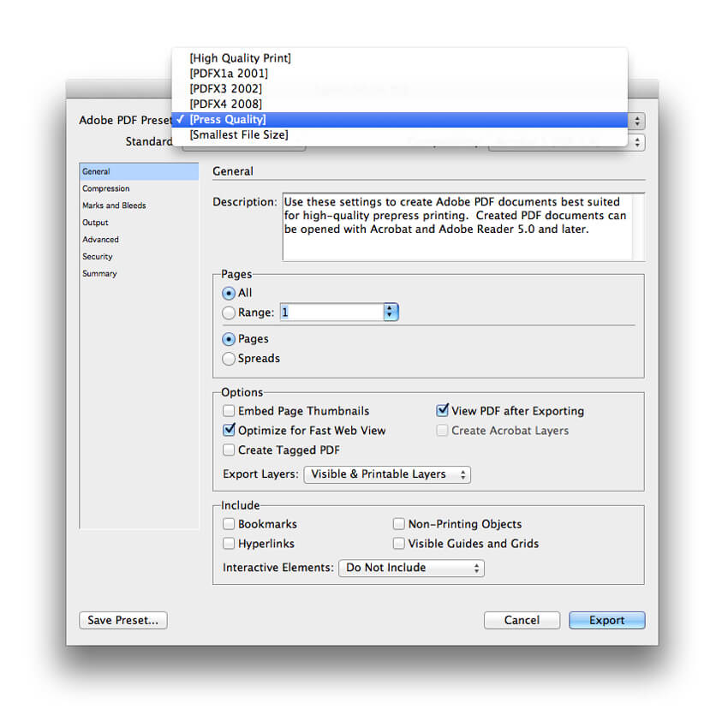728x721 pixels.
Task: Show the Advanced panel
Action: pos(139,240)
